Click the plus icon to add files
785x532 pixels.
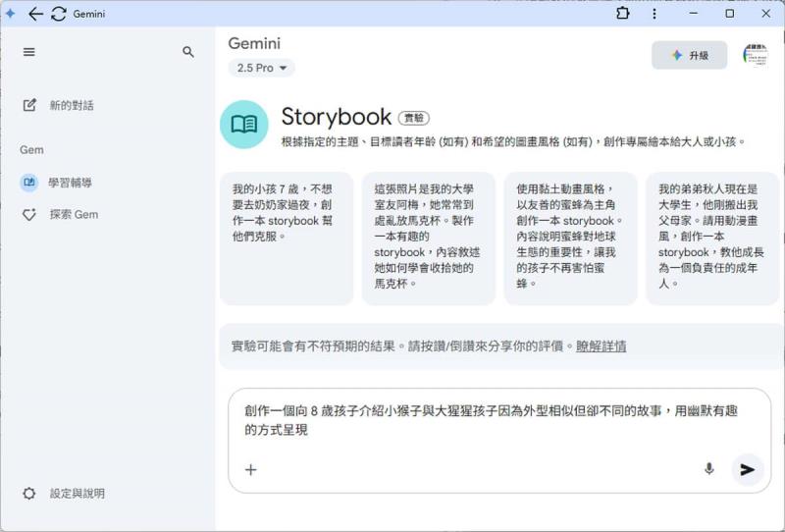[251, 470]
